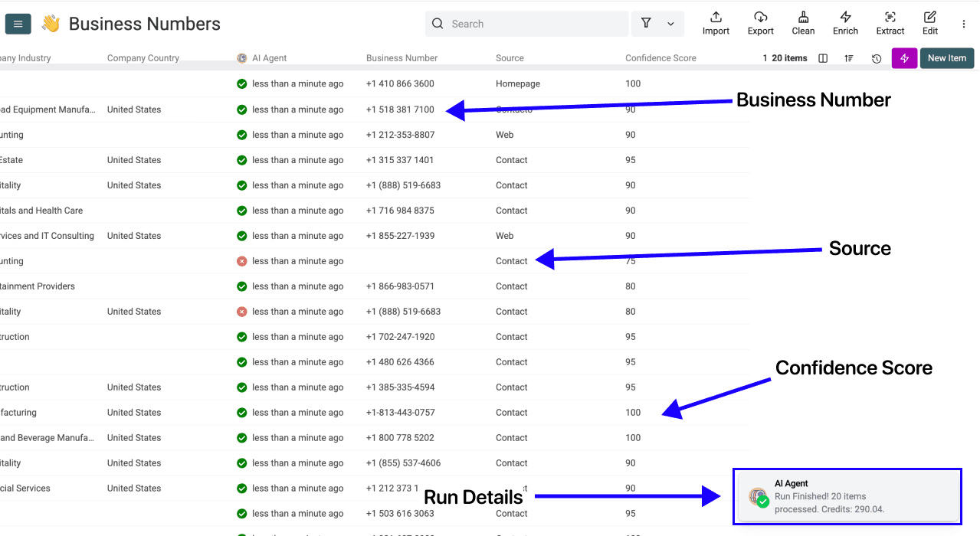This screenshot has width=980, height=536.
Task: Open the Clean data tool
Action: click(x=803, y=22)
